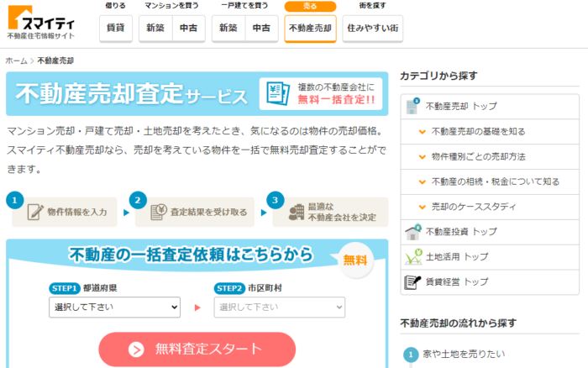Select the 不動産売却 navigation tab
Screen dimensions: 588x368
(x=310, y=28)
